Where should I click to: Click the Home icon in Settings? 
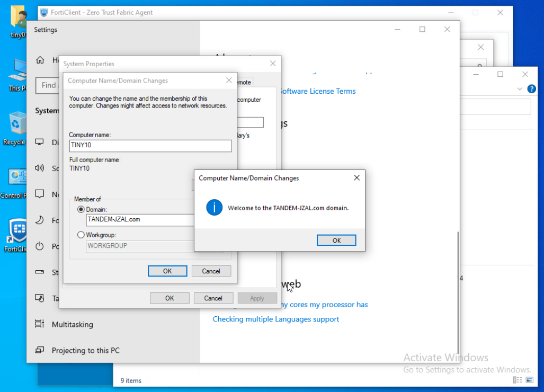pos(40,60)
